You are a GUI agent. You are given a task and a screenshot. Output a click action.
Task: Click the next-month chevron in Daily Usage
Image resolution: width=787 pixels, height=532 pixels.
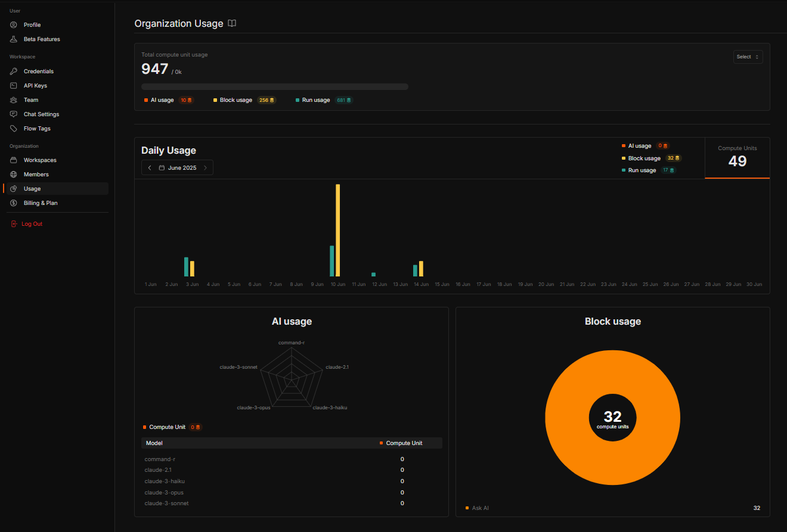tap(205, 167)
